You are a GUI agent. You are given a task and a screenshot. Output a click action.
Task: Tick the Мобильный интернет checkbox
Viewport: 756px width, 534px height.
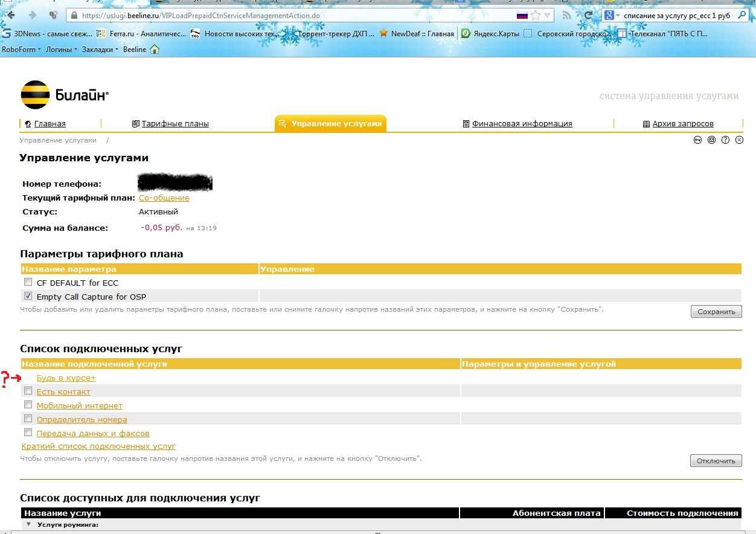pos(28,405)
